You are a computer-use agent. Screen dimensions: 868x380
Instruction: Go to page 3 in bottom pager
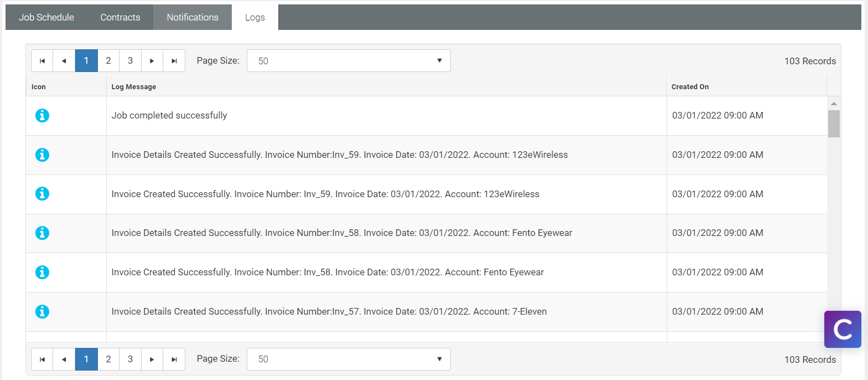pos(131,359)
